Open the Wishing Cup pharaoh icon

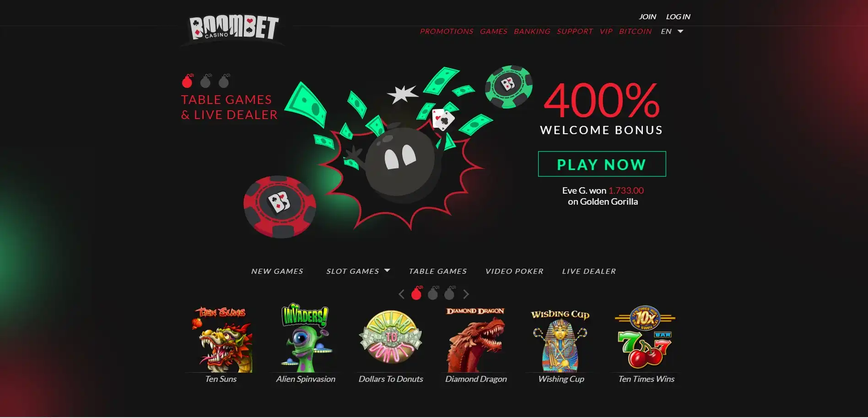561,340
